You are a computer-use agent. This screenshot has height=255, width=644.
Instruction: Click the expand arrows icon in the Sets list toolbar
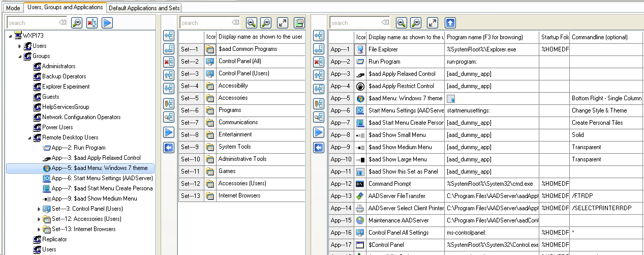[x=282, y=23]
